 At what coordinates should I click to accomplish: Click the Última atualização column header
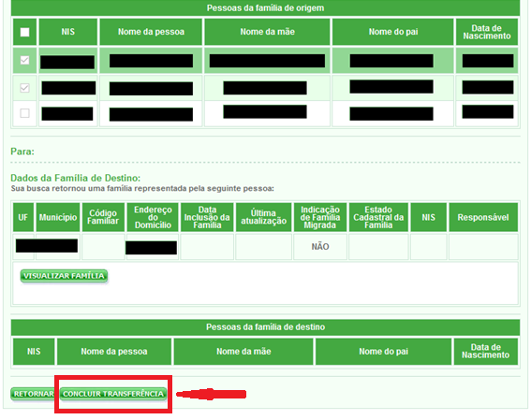pyautogui.click(x=263, y=217)
